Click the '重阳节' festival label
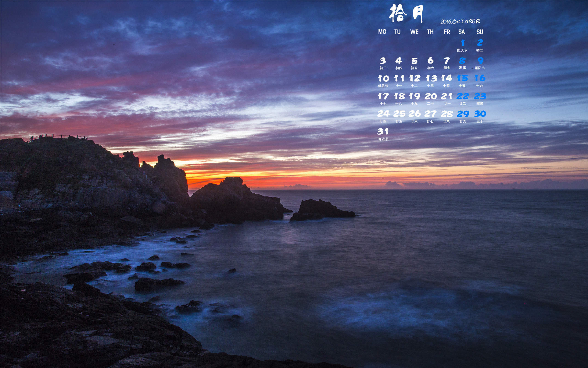 tap(480, 68)
